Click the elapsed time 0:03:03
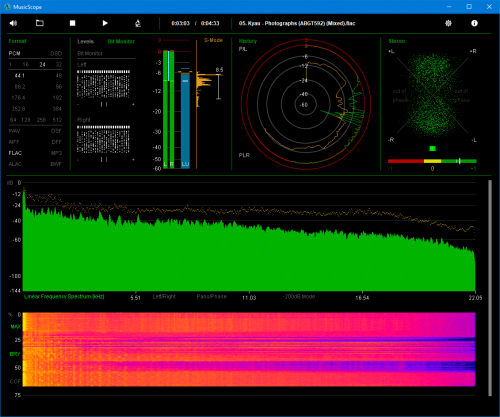The image size is (500, 417). [x=180, y=23]
